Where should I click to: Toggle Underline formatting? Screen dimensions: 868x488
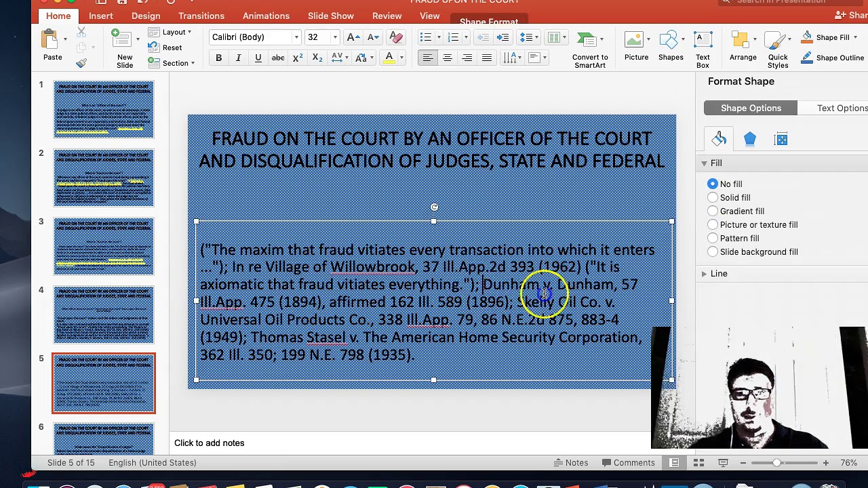[258, 58]
